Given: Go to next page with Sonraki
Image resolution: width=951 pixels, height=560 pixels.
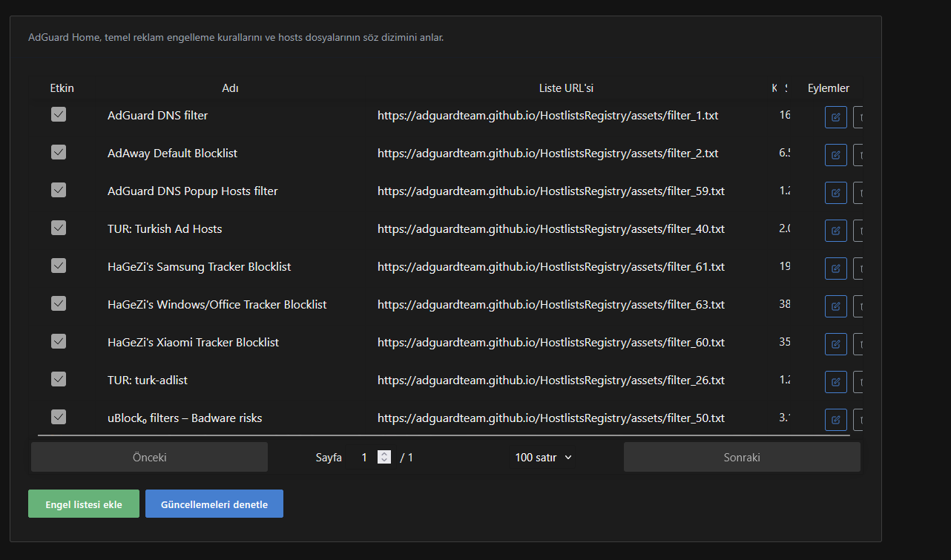Looking at the screenshot, I should 742,458.
